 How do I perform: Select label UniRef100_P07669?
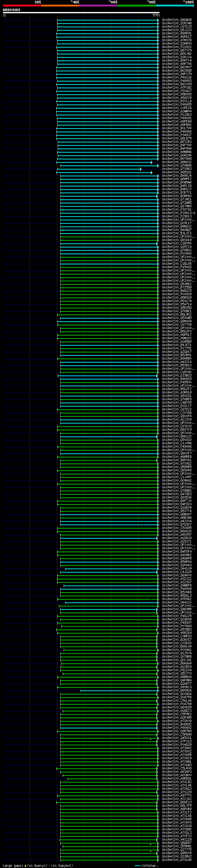coord(177,626)
